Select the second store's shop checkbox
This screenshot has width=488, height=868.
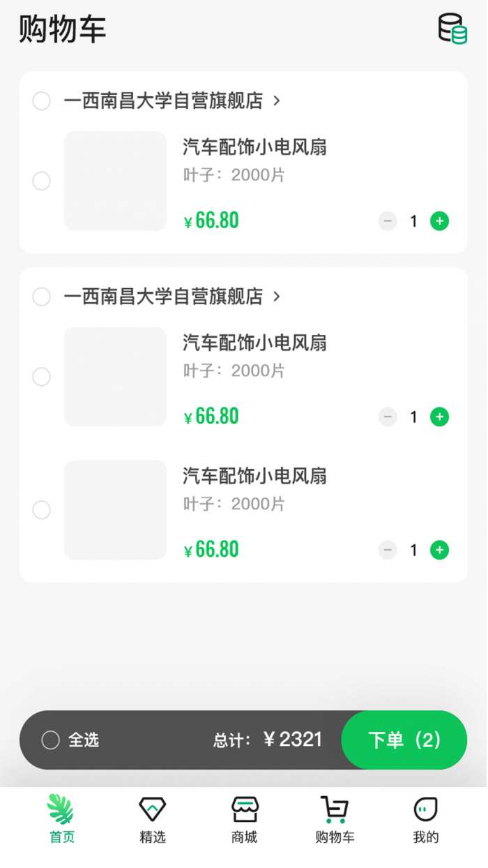click(42, 297)
